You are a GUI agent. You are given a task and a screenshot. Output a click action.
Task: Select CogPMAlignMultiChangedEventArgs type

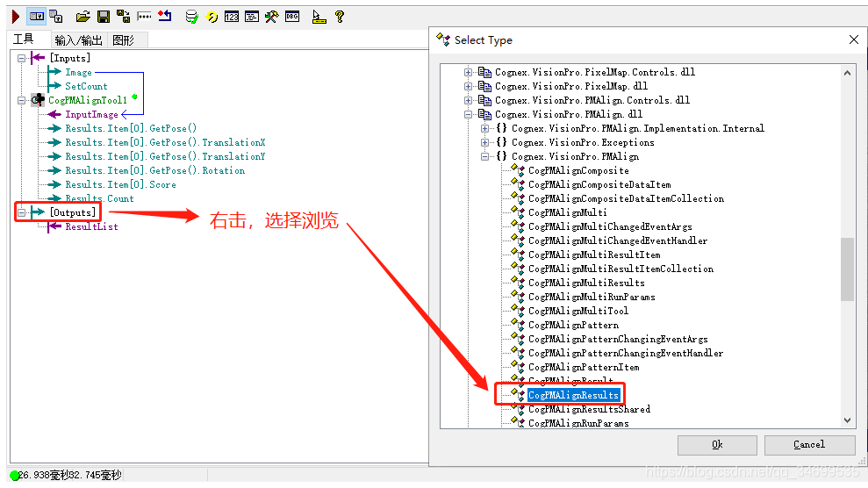coord(610,226)
